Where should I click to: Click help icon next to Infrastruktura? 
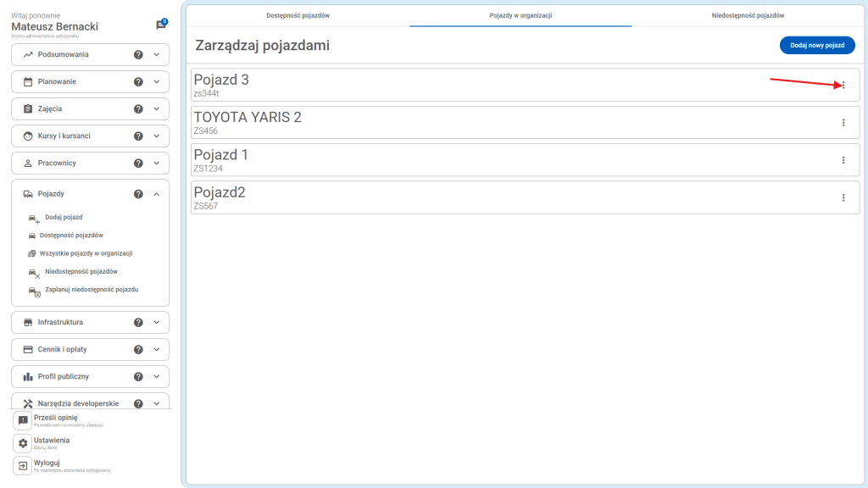138,323
